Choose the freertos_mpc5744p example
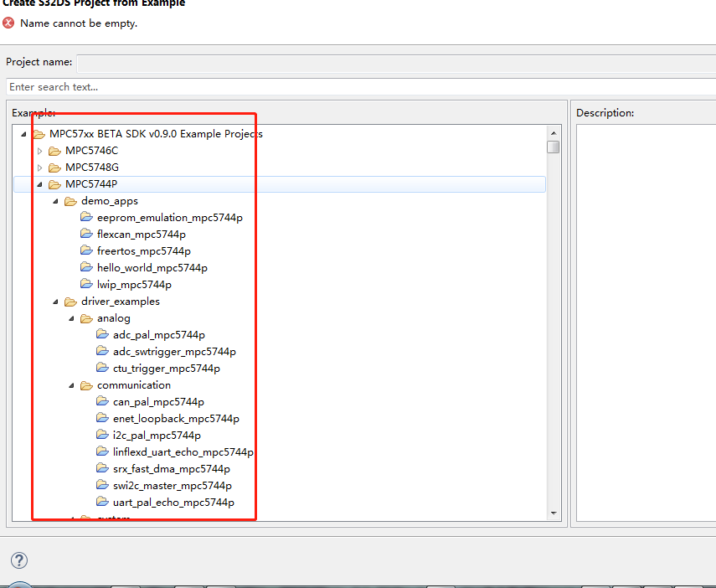The height and width of the screenshot is (588, 716). 144,251
